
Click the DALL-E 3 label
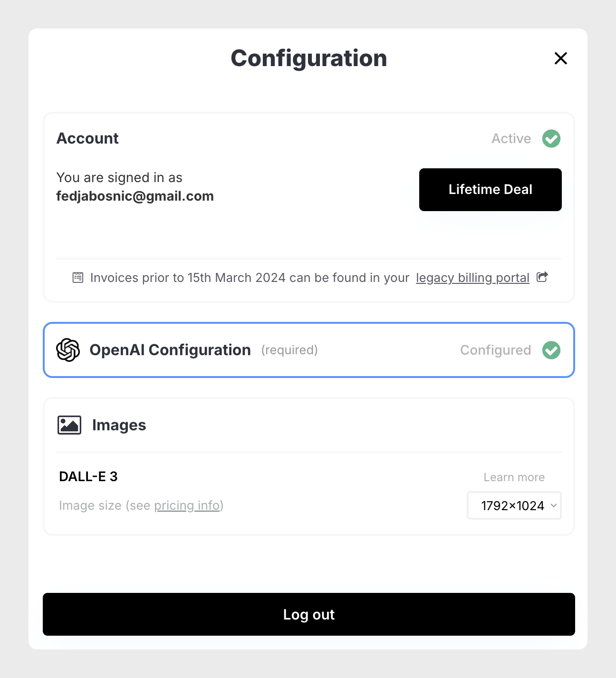pyautogui.click(x=88, y=476)
